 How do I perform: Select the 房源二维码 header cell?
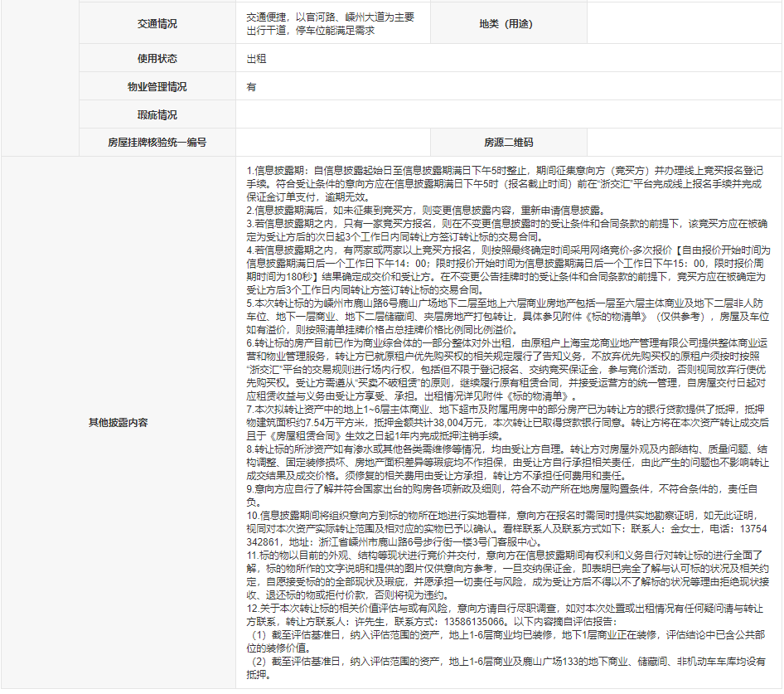(x=509, y=143)
